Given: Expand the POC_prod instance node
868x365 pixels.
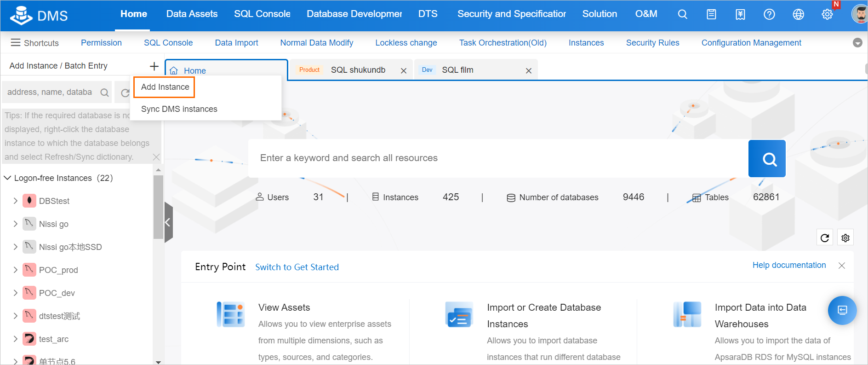Looking at the screenshot, I should click(x=16, y=270).
